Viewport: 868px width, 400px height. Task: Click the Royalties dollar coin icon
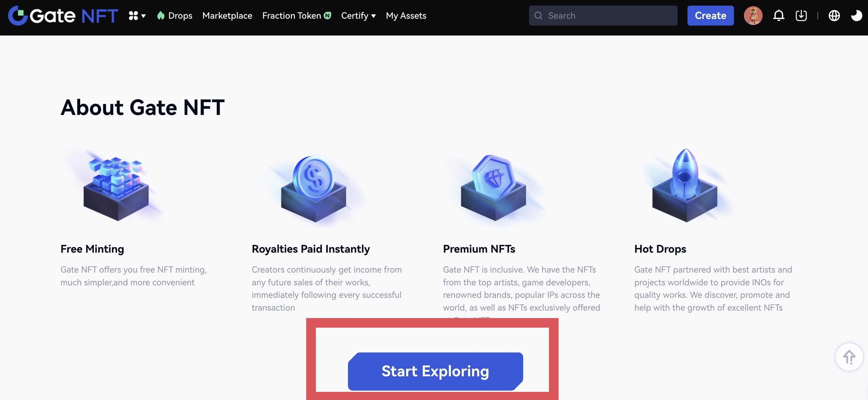tap(314, 187)
